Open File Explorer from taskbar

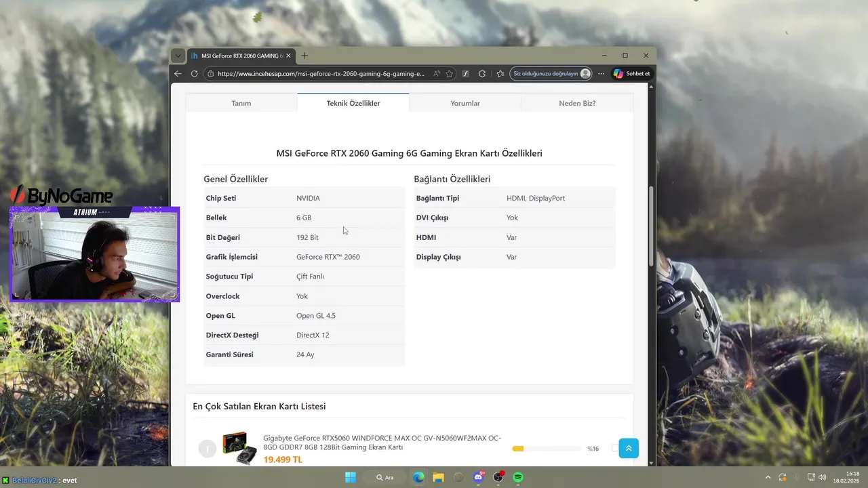point(438,477)
